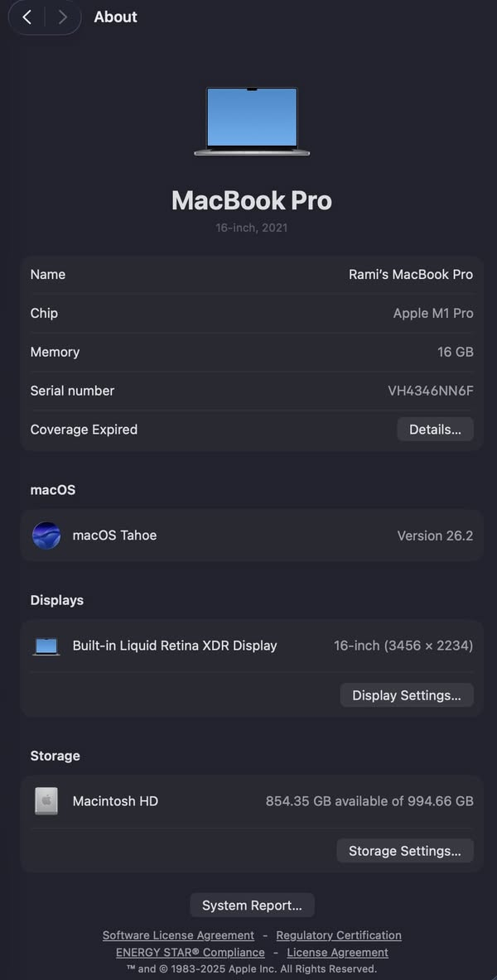Screen dimensions: 497x980
Task: Click the serial number VH4346NN6F
Action: point(431,391)
